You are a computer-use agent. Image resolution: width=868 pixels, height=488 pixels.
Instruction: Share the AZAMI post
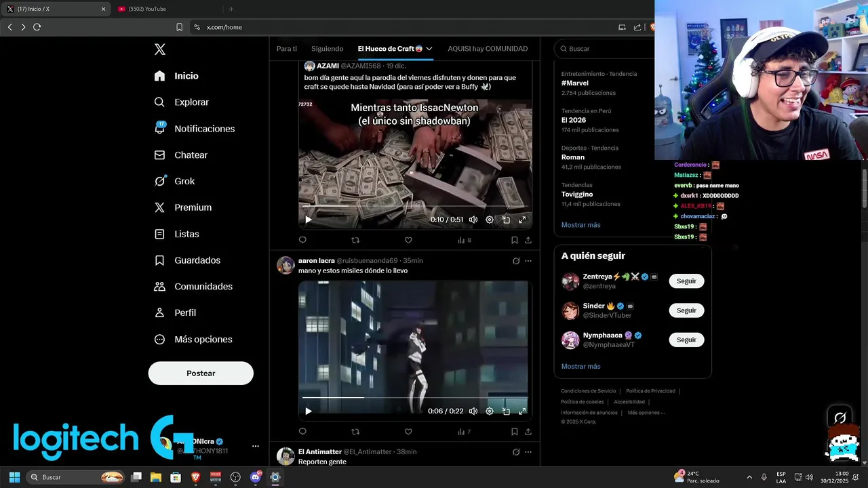pos(528,240)
